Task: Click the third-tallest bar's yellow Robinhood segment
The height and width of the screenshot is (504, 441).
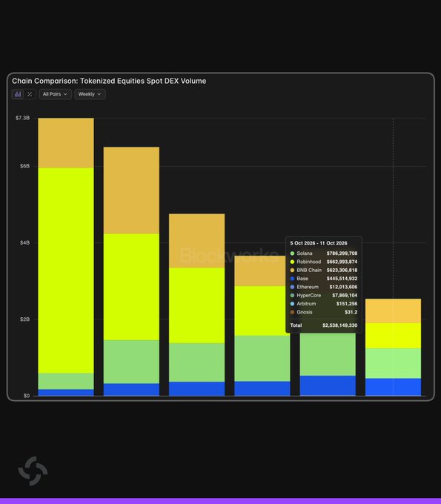Action: point(197,305)
